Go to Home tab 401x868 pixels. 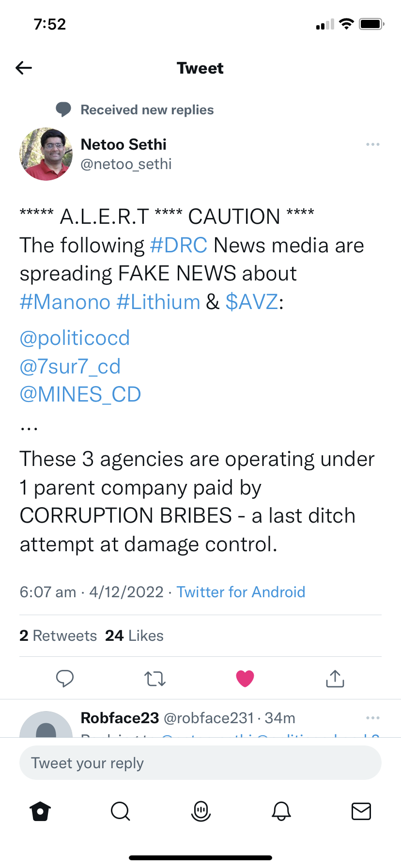click(x=40, y=811)
